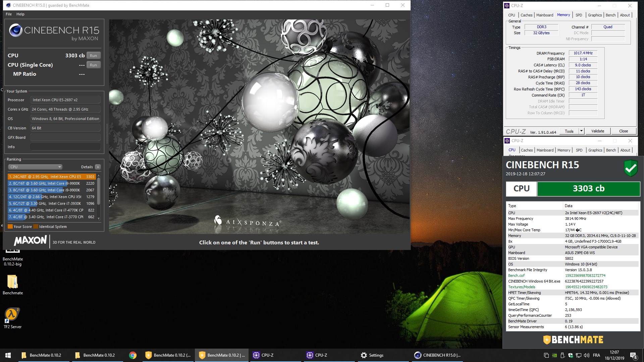Click the safely remove hardware tray icon

coord(563,355)
